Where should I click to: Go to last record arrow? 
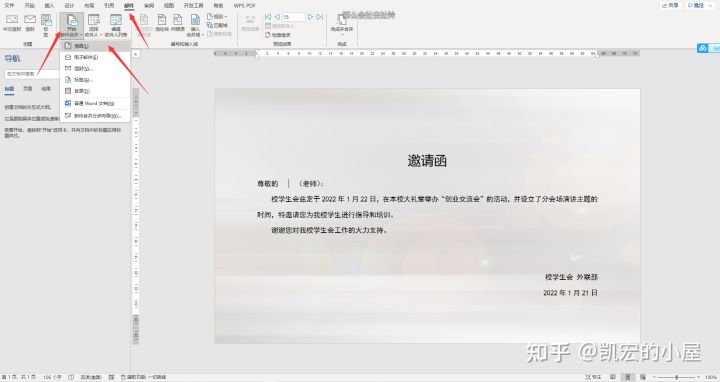(x=320, y=17)
